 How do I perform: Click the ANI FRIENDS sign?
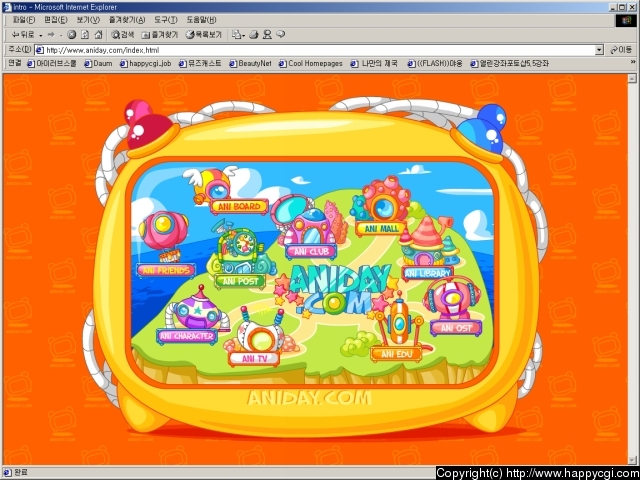166,270
